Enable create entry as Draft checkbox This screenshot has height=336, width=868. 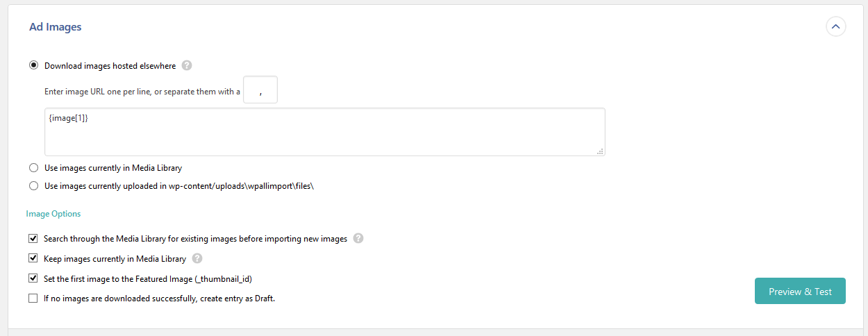point(33,299)
